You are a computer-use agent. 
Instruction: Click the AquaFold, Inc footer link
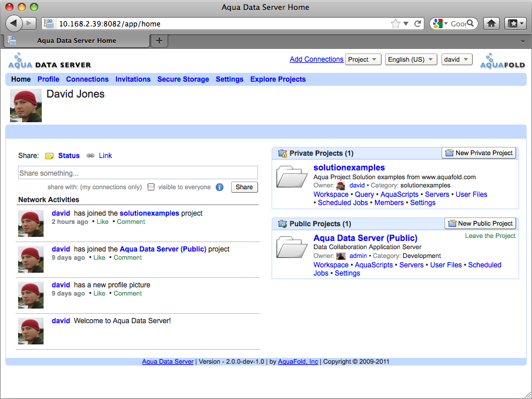pos(298,361)
